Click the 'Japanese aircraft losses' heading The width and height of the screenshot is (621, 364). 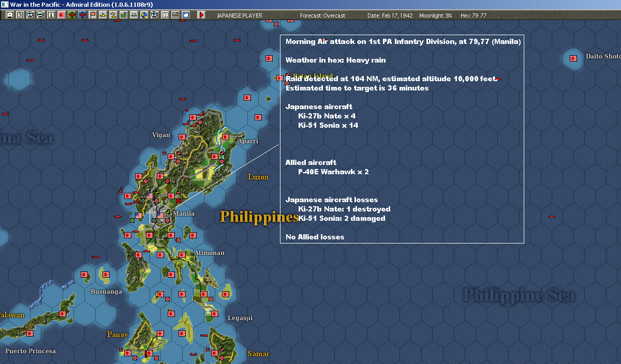(332, 200)
